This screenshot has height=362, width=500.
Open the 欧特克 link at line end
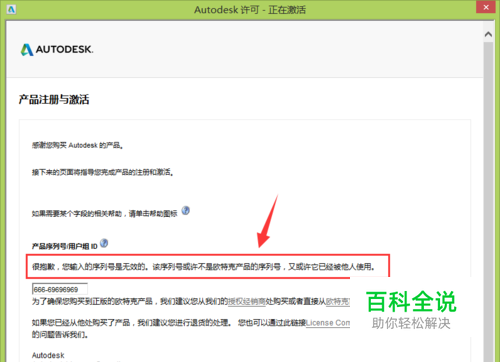[338, 302]
